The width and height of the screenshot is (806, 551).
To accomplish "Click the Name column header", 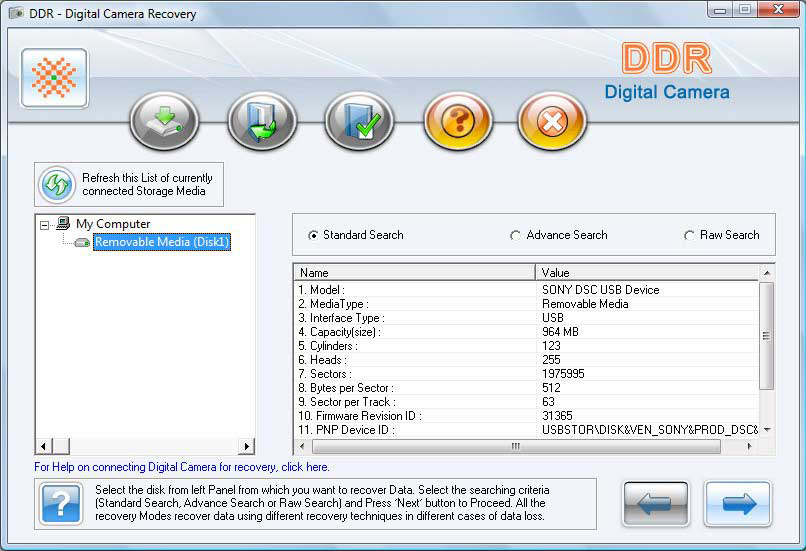I will tap(414, 272).
